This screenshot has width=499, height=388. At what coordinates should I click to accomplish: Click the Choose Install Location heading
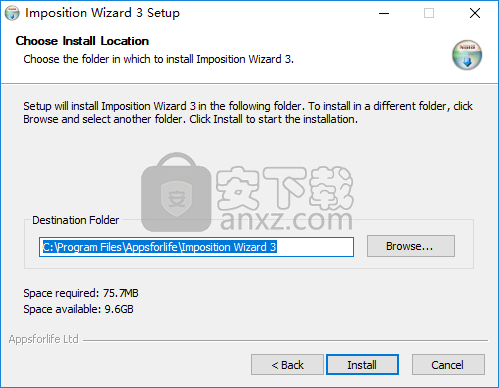coord(82,41)
